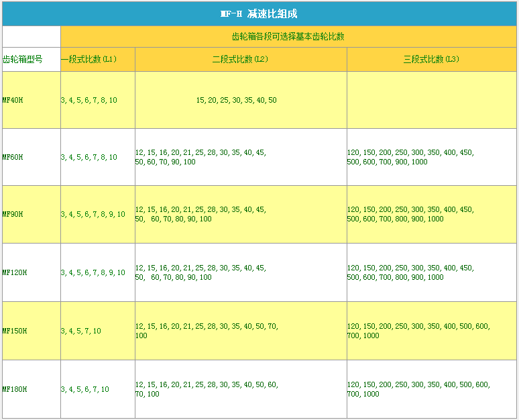Click the "MF-H 减速比组成" table title

click(x=259, y=14)
